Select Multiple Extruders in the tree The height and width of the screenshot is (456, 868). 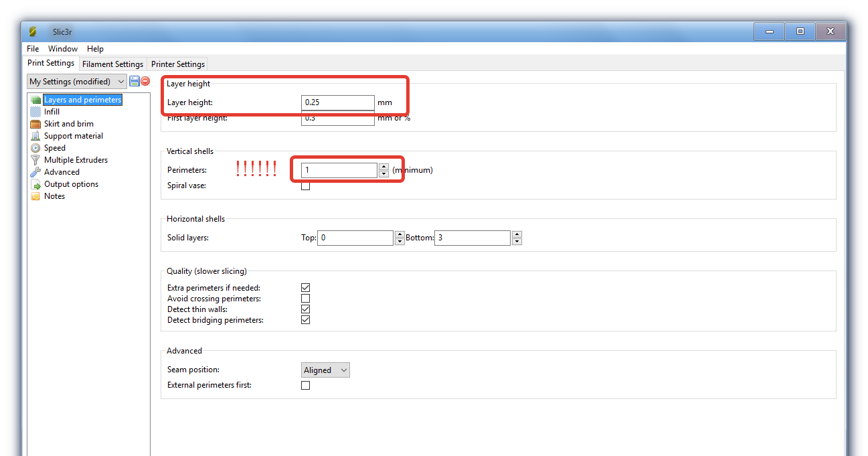pos(76,160)
